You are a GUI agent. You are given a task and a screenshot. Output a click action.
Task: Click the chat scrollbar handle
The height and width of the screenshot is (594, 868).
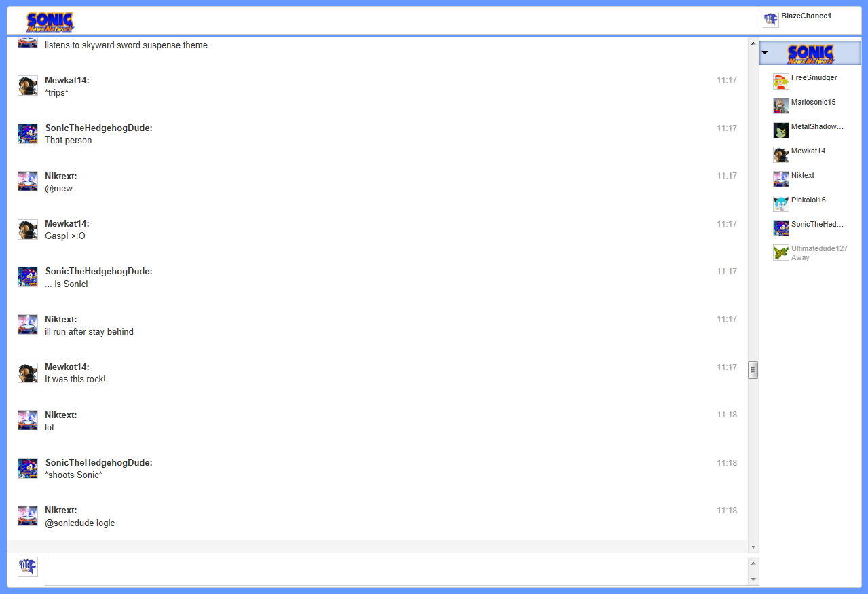[753, 370]
